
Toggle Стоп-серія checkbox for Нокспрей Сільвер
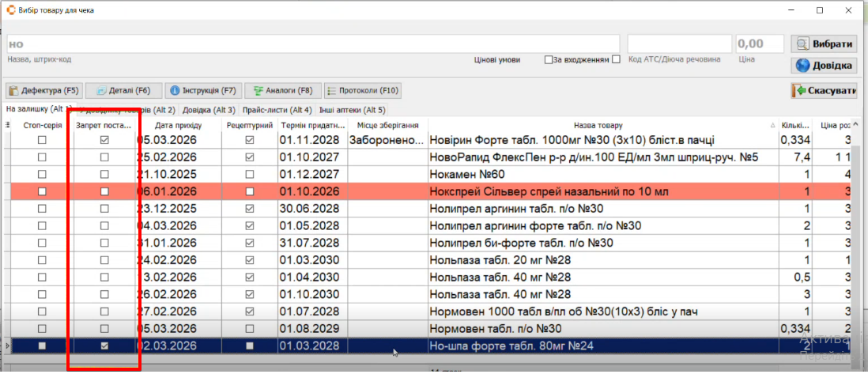(x=43, y=192)
